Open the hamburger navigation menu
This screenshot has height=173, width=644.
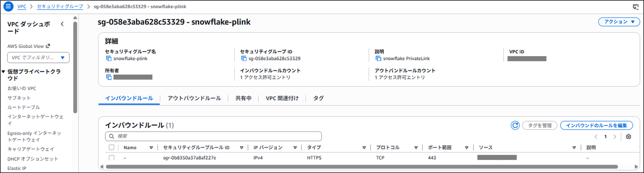coord(8,6)
